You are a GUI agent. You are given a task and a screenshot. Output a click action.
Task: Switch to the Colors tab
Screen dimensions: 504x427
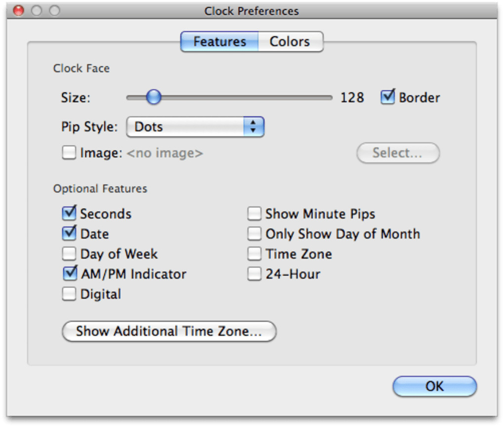290,42
